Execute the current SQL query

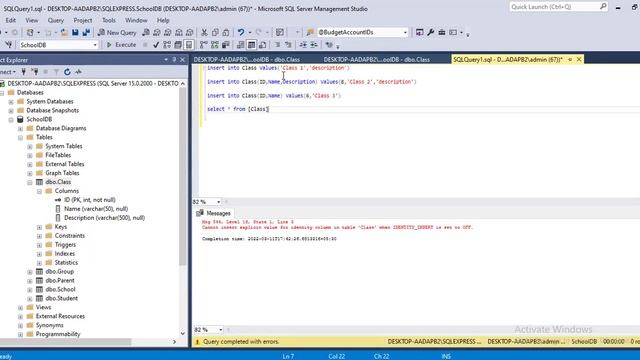pos(121,45)
